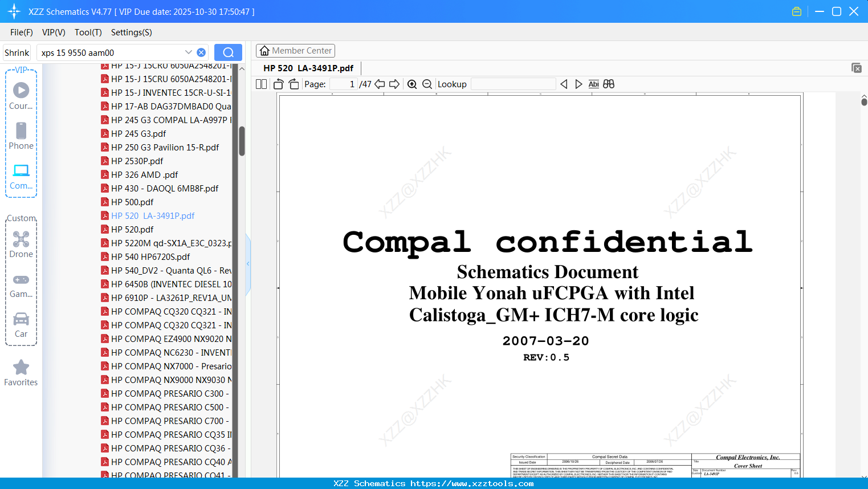Open HP COMPAQ PRESARIO CQ36 file
This screenshot has width=868, height=489.
(x=166, y=448)
